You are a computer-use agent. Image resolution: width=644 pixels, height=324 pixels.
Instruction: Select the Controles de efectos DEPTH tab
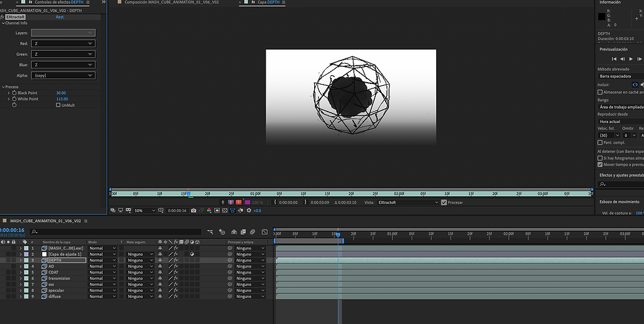coord(59,2)
